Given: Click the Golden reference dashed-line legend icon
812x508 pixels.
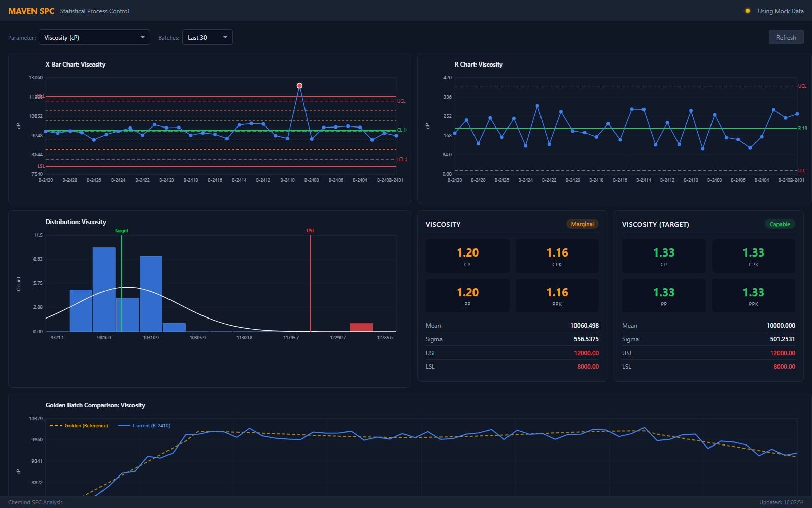Looking at the screenshot, I should coord(55,425).
